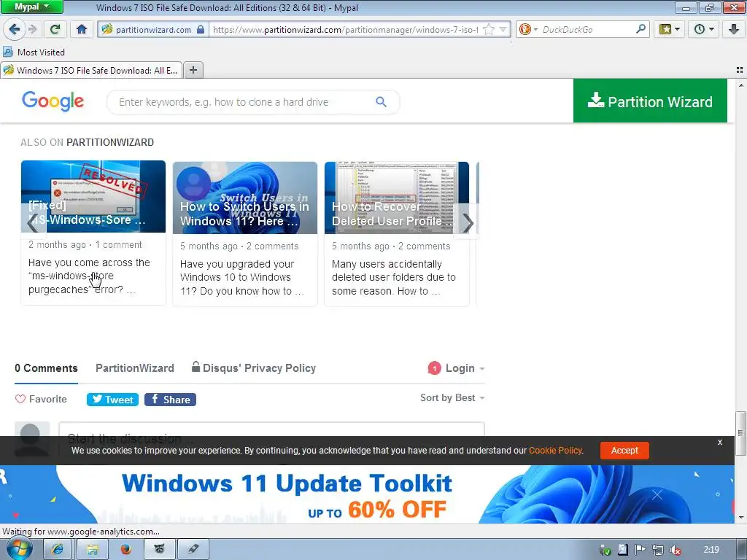The height and width of the screenshot is (560, 747).
Task: Click the system clock showing 2:19
Action: click(711, 550)
